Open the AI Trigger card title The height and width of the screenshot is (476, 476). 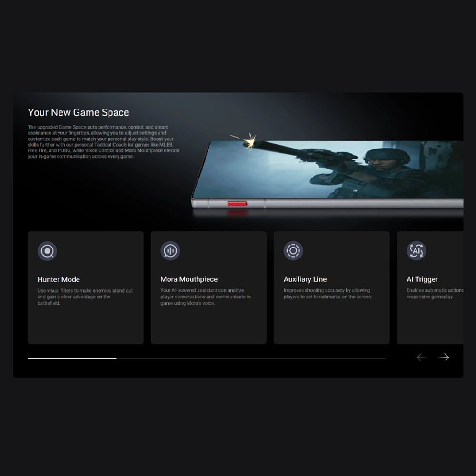coord(422,279)
